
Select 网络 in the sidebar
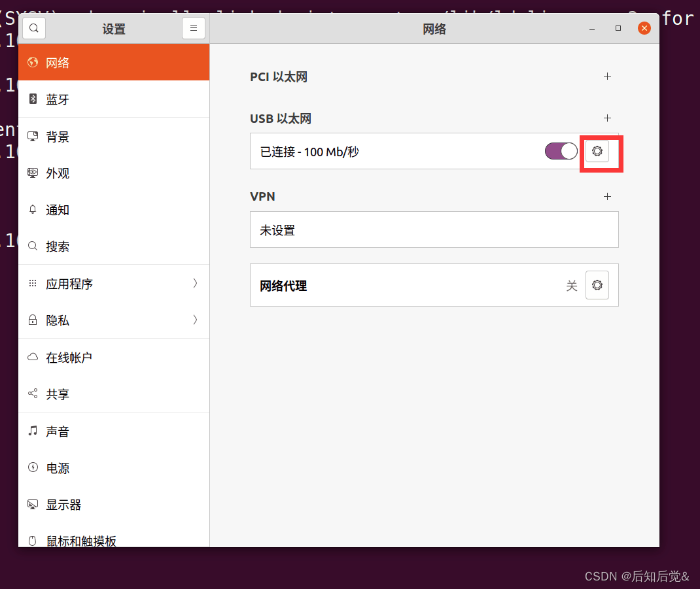tap(58, 62)
